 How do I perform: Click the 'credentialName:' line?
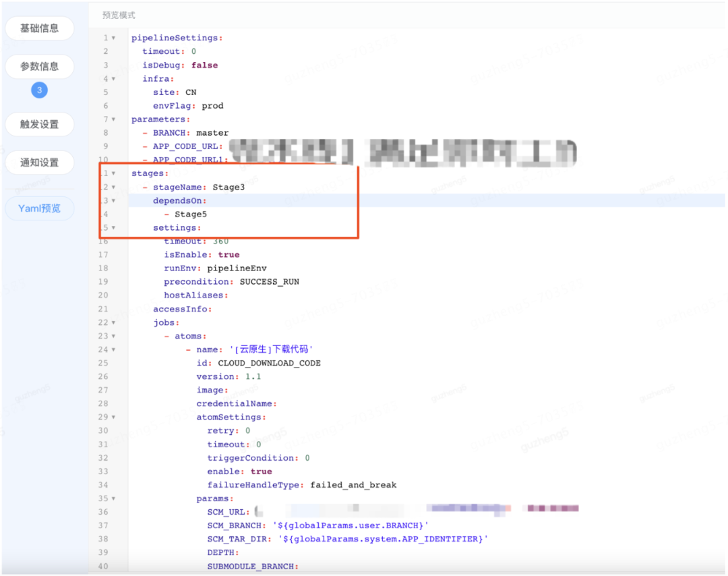tap(237, 403)
